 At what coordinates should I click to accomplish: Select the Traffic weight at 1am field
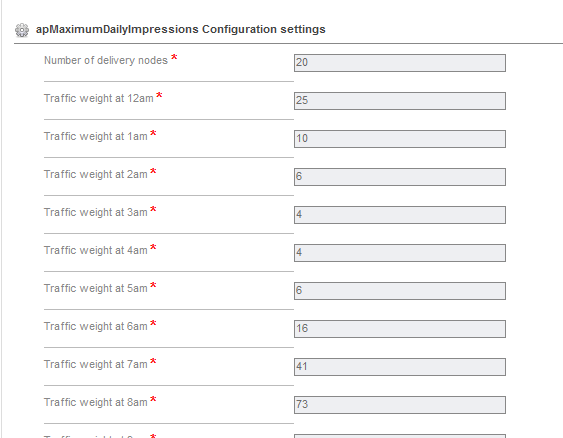click(x=400, y=139)
